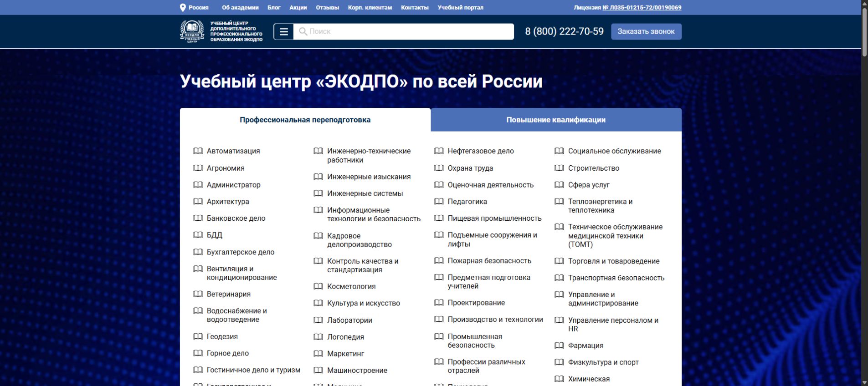Click the book icon beside Косметология
868x386 pixels.
[318, 286]
